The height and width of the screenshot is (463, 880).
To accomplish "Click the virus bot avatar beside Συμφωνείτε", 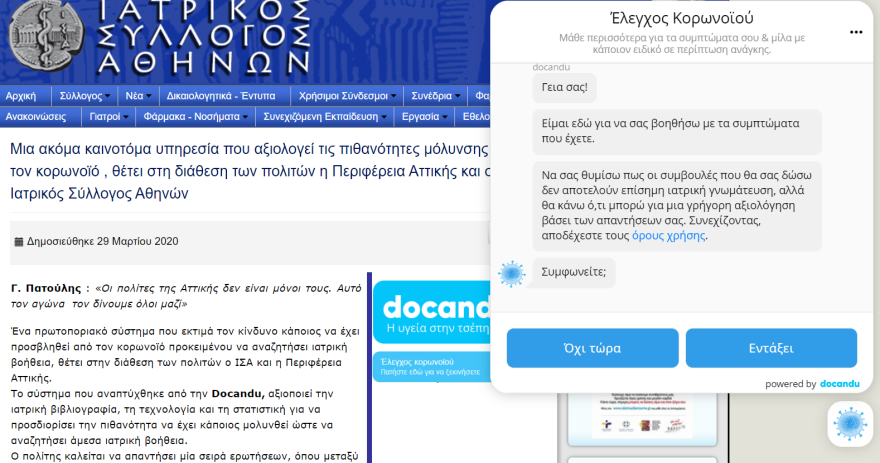I will point(512,273).
